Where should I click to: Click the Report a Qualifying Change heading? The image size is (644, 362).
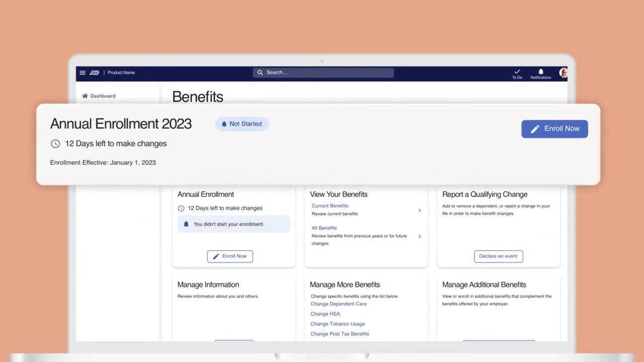click(485, 195)
